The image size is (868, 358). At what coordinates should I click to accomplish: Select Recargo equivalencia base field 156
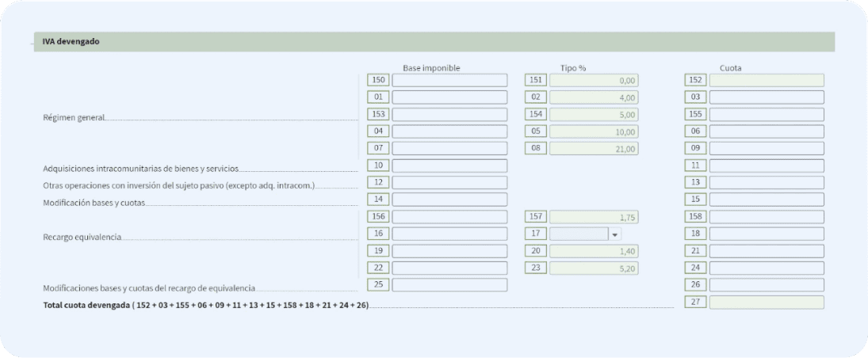coord(449,217)
